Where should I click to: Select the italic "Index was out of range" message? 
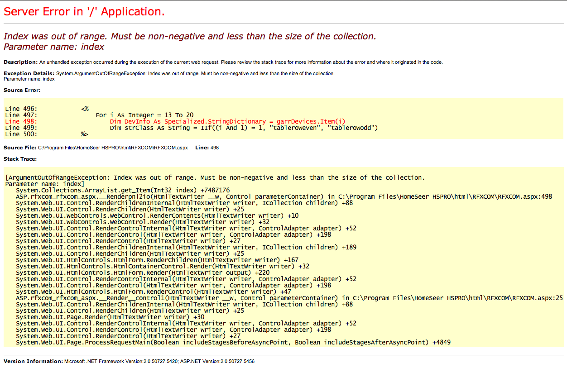(190, 36)
